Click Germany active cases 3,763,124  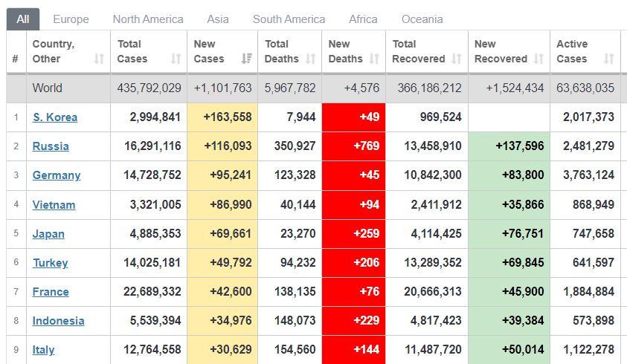pyautogui.click(x=588, y=175)
